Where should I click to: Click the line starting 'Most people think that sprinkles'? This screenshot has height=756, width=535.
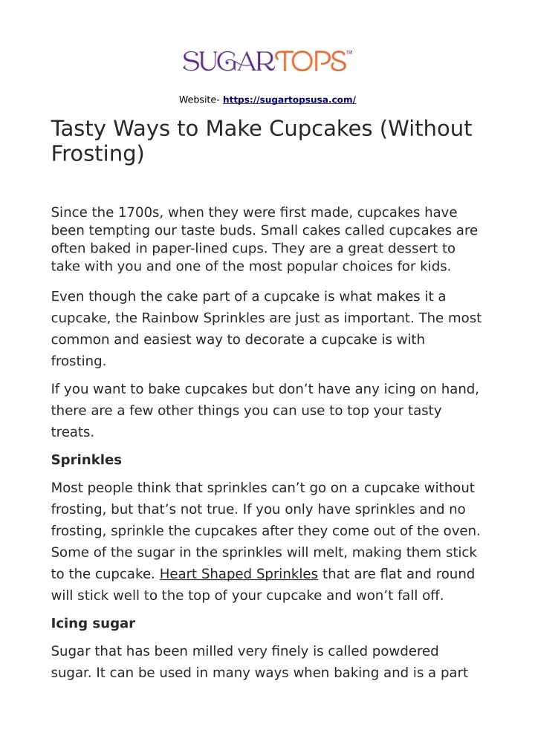pos(263,487)
